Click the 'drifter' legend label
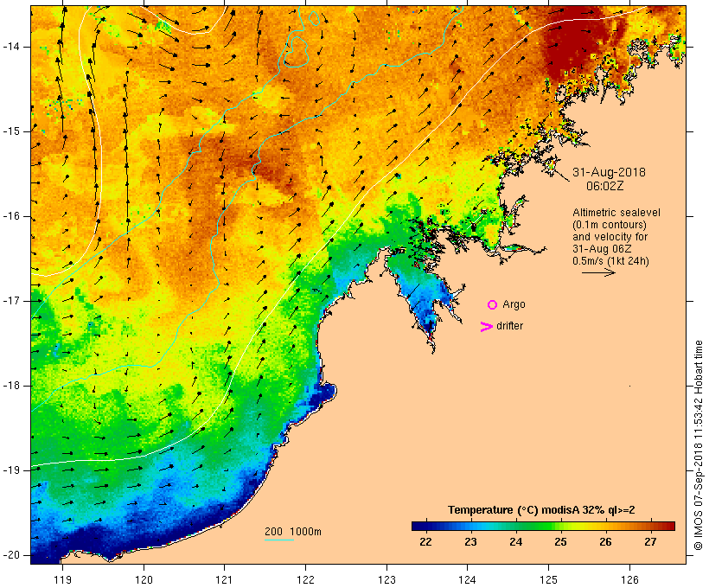 click(509, 326)
